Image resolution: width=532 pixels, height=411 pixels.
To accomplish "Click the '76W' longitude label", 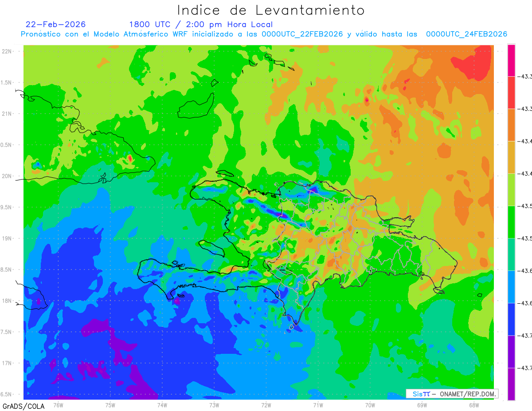I will (58, 405).
